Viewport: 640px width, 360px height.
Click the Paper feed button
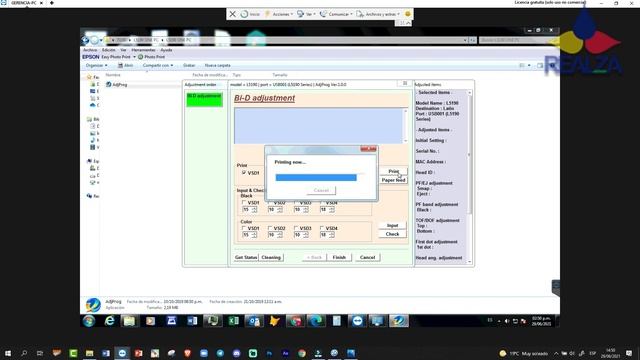pyautogui.click(x=393, y=180)
